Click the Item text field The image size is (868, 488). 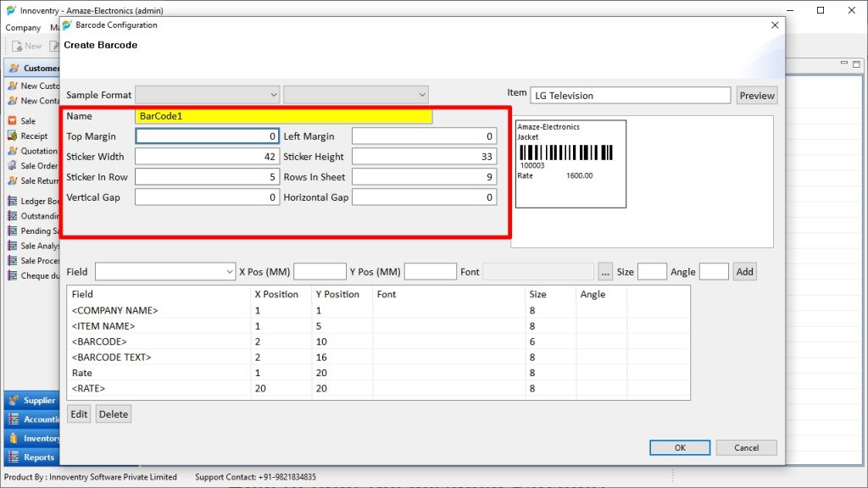pos(631,95)
